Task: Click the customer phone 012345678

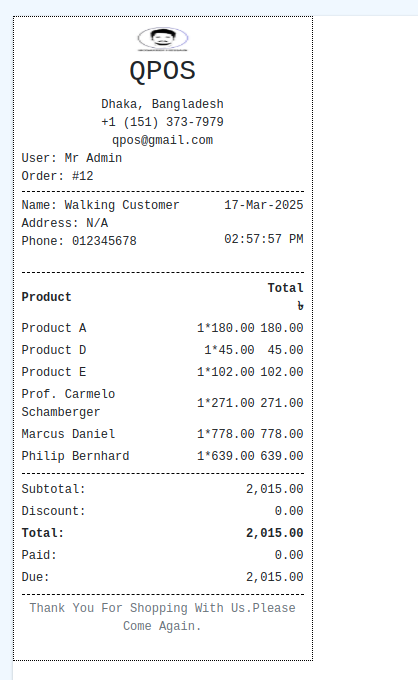Action: point(104,241)
